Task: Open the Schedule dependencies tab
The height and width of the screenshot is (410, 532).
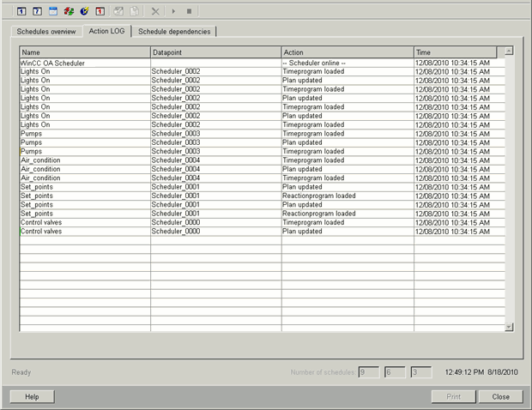Action: (x=174, y=32)
